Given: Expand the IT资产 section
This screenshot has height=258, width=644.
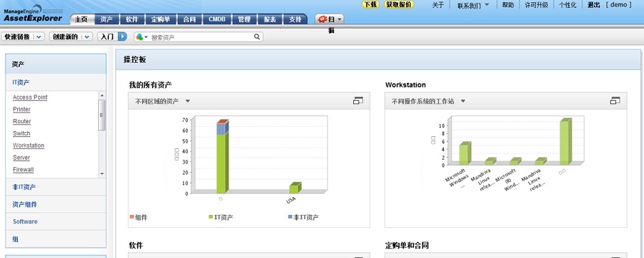Looking at the screenshot, I should 56,82.
